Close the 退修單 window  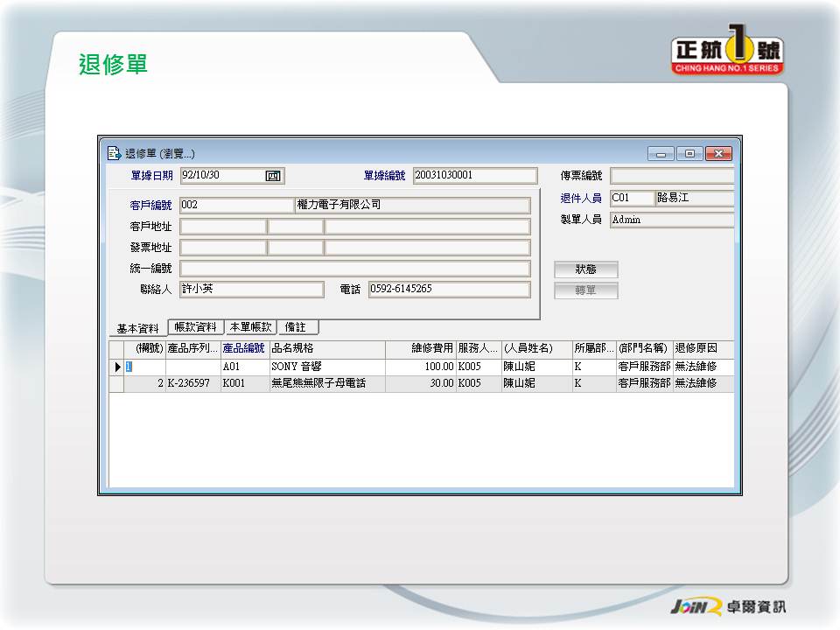pyautogui.click(x=718, y=154)
